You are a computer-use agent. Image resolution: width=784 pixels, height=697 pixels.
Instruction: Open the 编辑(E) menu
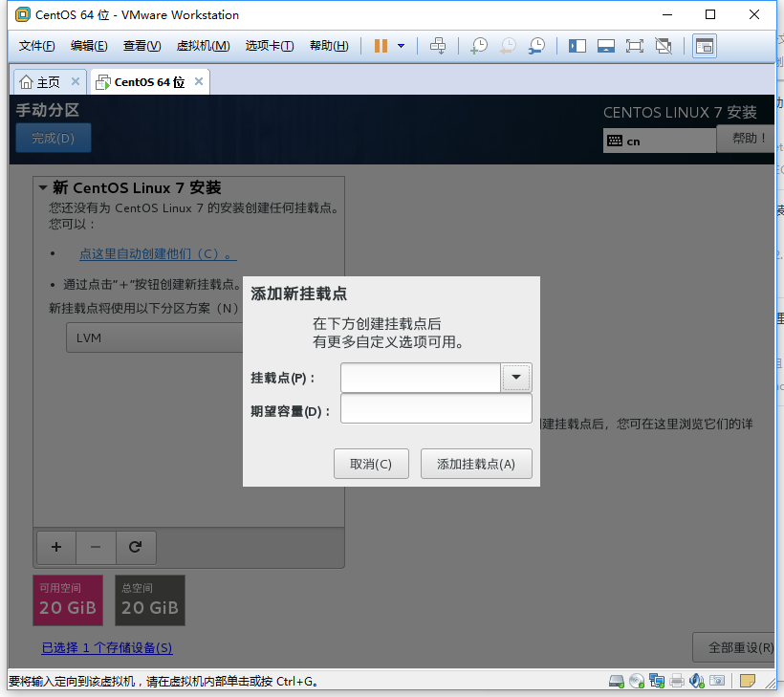pos(89,46)
